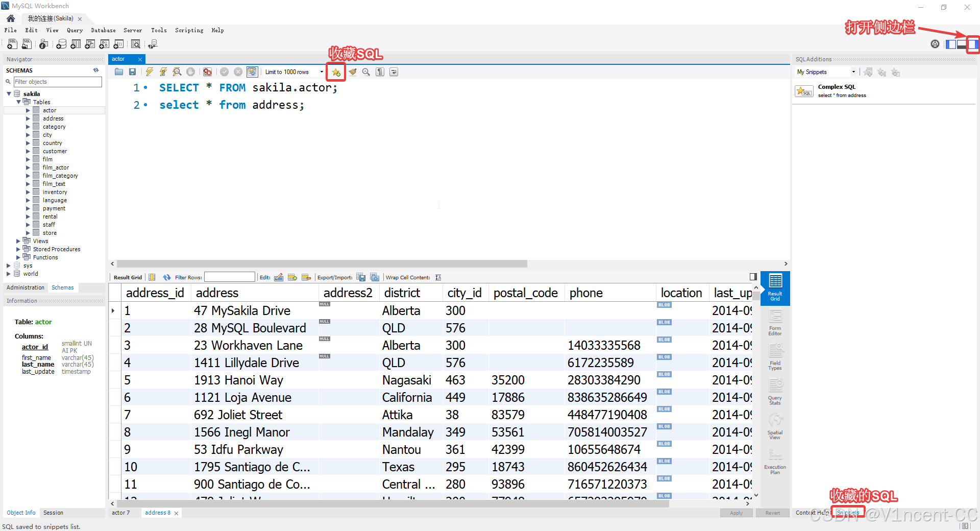Open the Execution Plan view
The image size is (980, 531).
pyautogui.click(x=775, y=462)
